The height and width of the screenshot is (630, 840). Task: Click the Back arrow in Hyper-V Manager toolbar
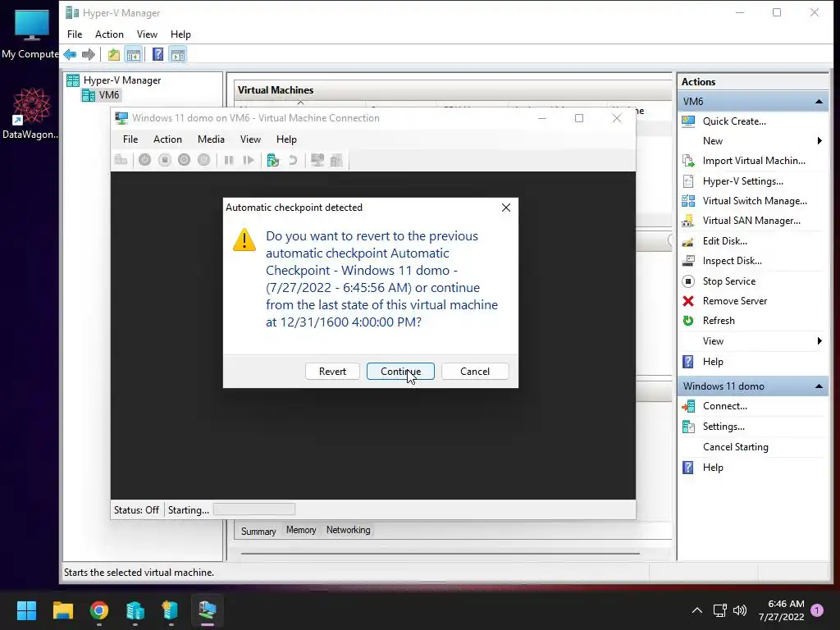(70, 54)
